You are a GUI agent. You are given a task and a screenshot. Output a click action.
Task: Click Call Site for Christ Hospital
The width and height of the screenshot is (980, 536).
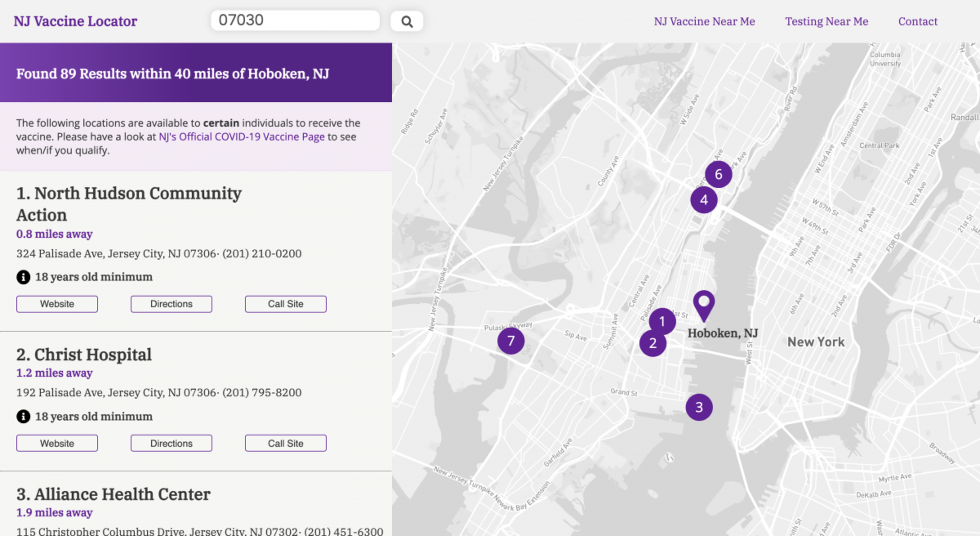click(285, 443)
